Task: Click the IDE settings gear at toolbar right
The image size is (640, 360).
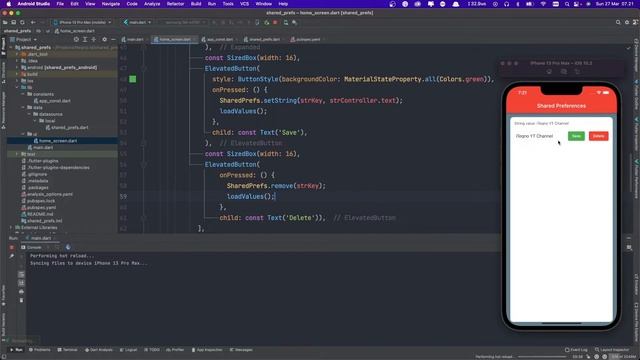Action: click(x=627, y=22)
